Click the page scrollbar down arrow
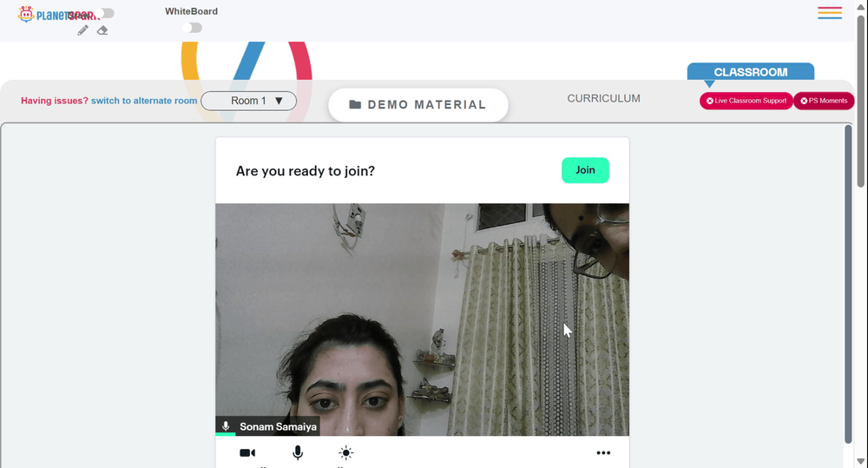Screen dimensions: 868x468 tap(861, 461)
